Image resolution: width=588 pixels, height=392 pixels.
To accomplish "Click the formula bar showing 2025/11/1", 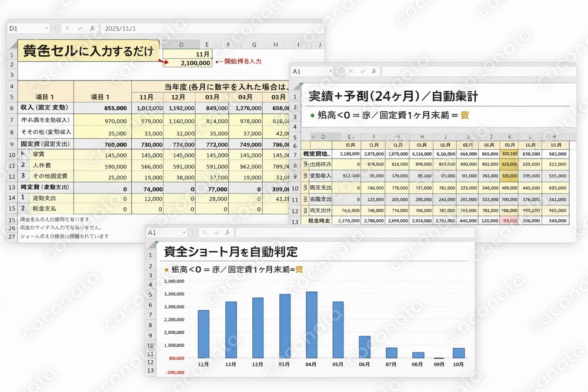I will 212,28.
